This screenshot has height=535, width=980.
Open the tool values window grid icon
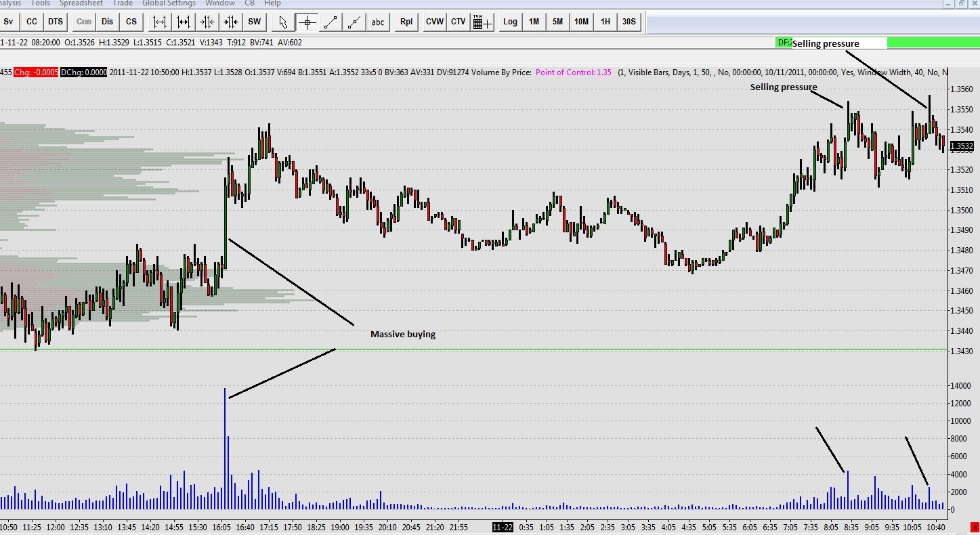tap(482, 22)
